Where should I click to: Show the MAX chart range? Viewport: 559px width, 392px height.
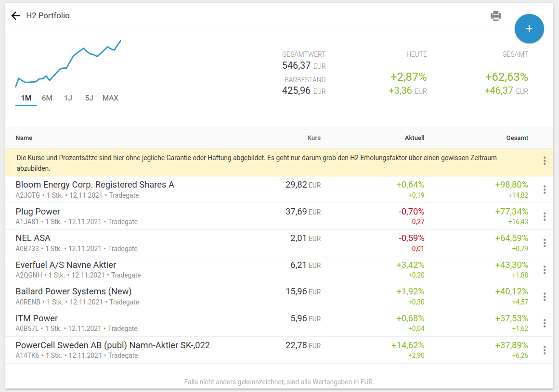click(x=110, y=98)
